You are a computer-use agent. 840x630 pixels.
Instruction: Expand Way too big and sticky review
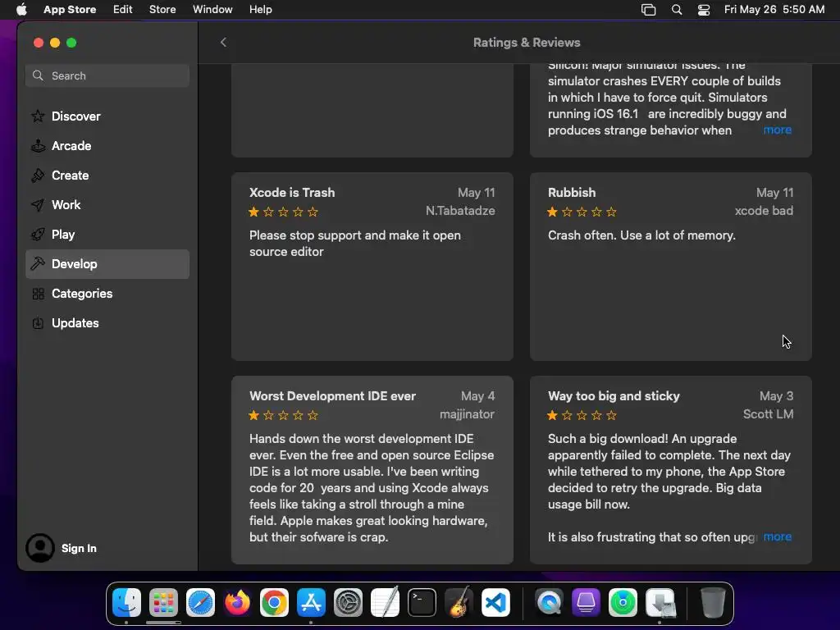tap(778, 536)
